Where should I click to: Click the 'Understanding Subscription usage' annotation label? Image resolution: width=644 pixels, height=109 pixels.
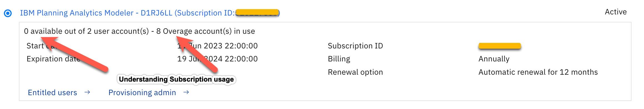tap(176, 79)
